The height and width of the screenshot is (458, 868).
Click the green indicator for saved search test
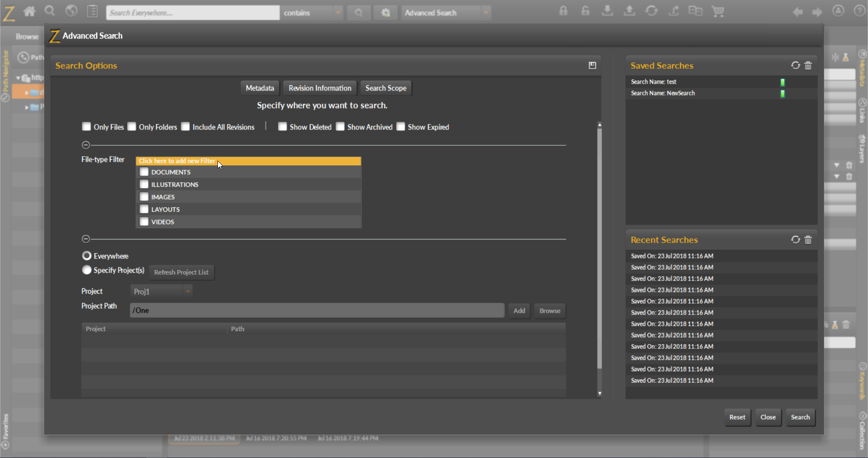coord(783,82)
